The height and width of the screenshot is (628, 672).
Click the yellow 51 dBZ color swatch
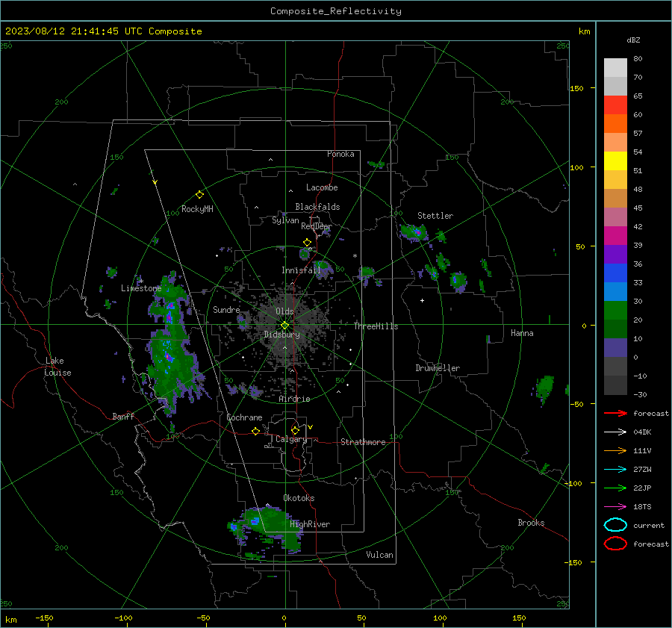click(615, 161)
